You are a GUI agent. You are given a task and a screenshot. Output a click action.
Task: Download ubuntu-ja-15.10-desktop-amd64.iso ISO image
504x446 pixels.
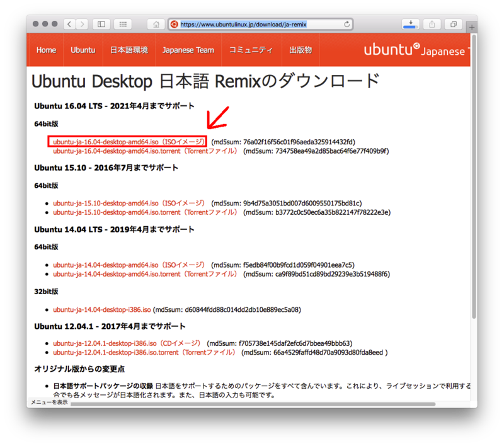pos(129,203)
